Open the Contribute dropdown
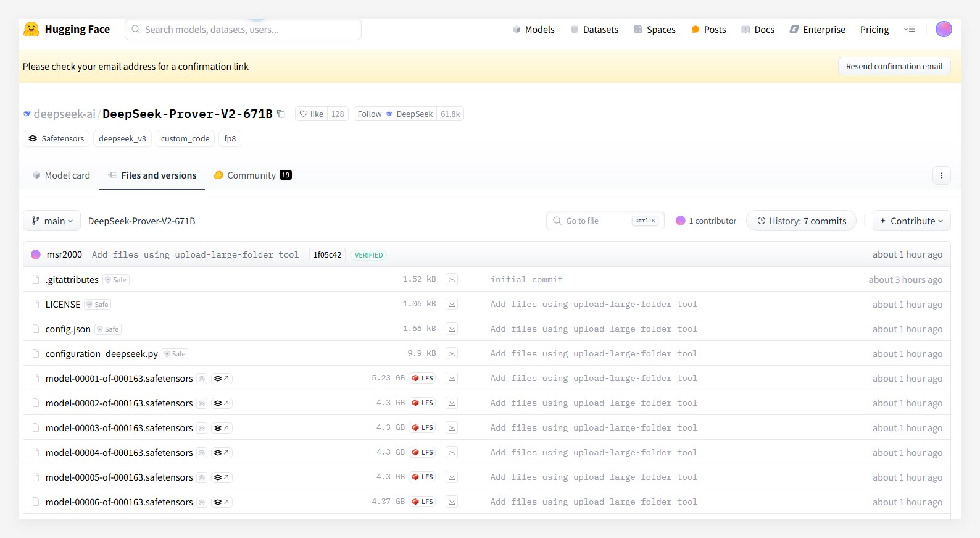 (x=911, y=221)
